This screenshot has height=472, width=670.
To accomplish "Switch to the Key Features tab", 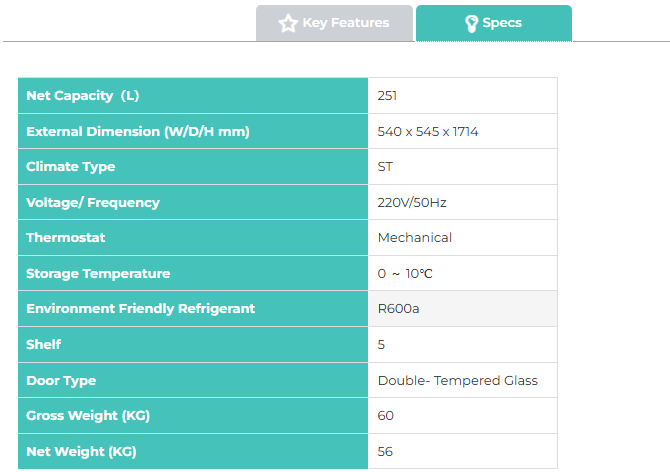I will pos(334,23).
